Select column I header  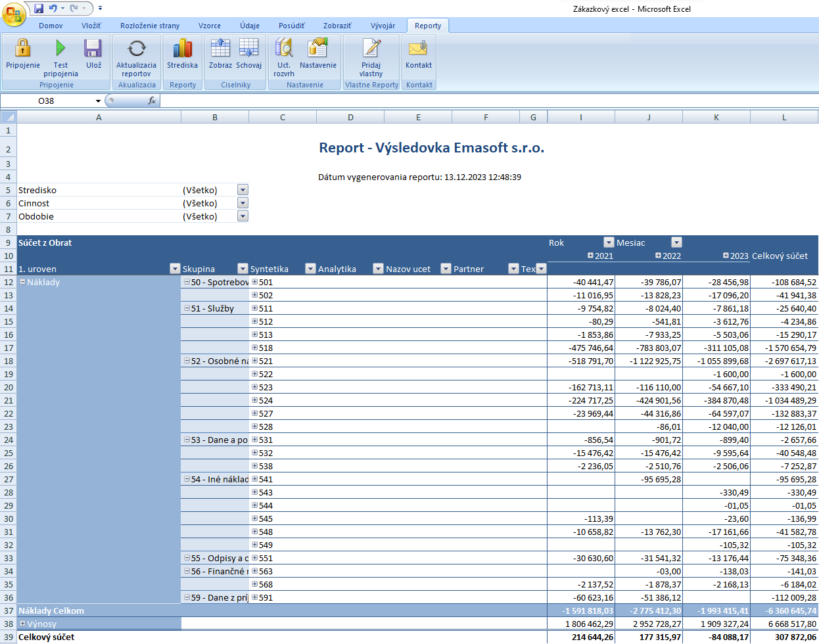click(x=581, y=117)
